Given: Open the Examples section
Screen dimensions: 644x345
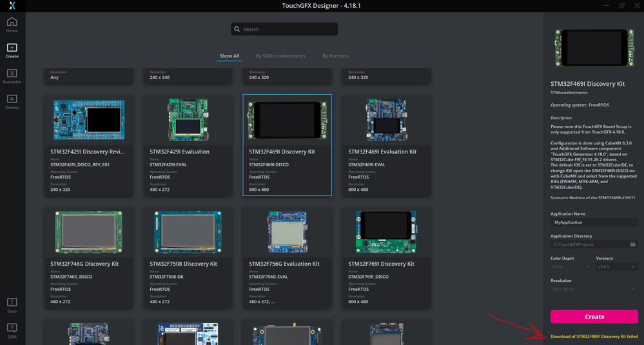Looking at the screenshot, I should [x=12, y=76].
